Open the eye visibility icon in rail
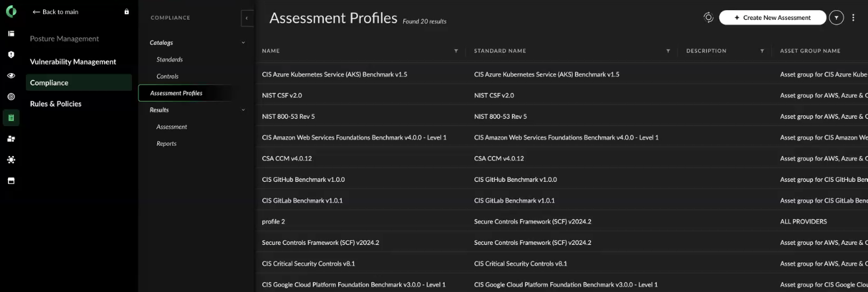 click(x=11, y=76)
